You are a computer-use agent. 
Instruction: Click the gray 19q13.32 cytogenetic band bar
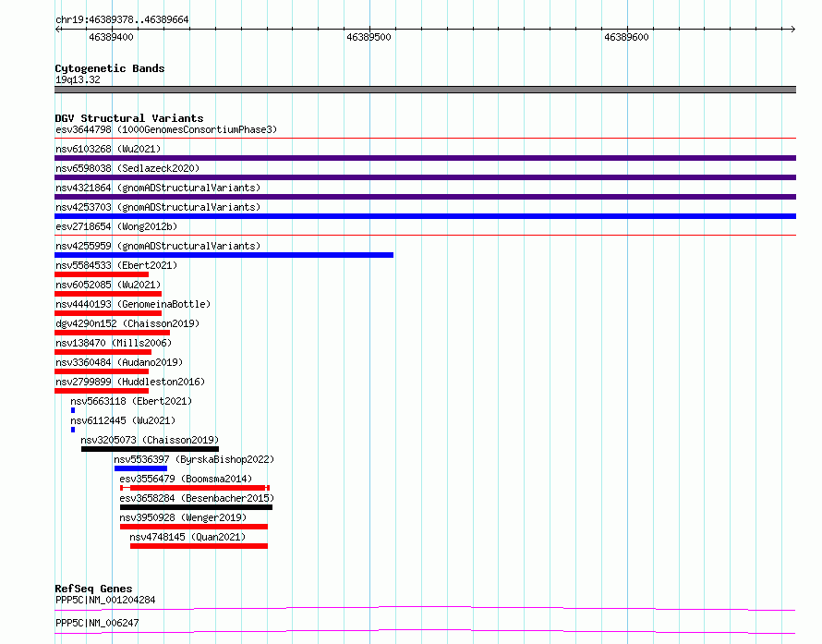(x=425, y=90)
